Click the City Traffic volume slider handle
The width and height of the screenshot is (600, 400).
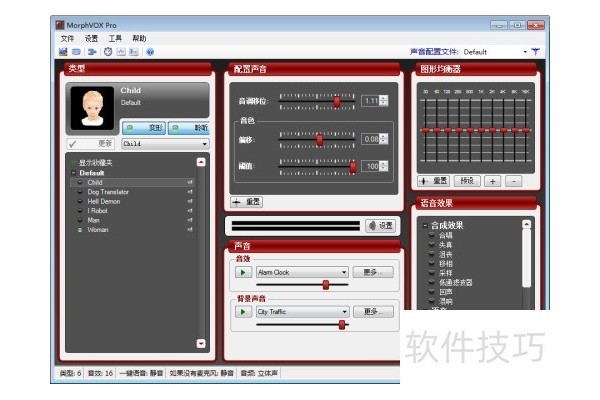coord(342,325)
